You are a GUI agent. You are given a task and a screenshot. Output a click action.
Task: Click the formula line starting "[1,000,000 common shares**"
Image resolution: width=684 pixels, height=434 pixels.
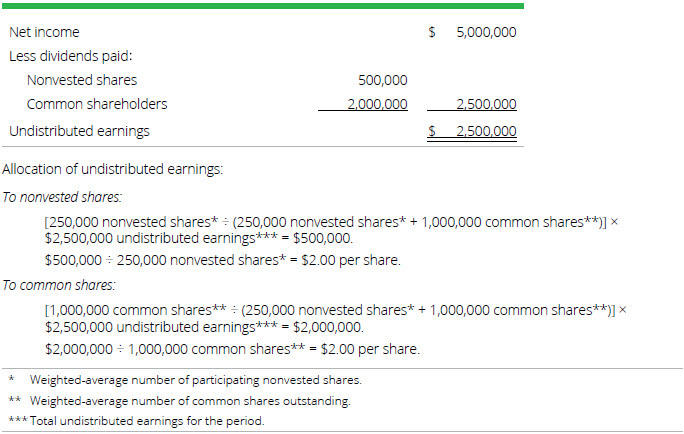335,310
